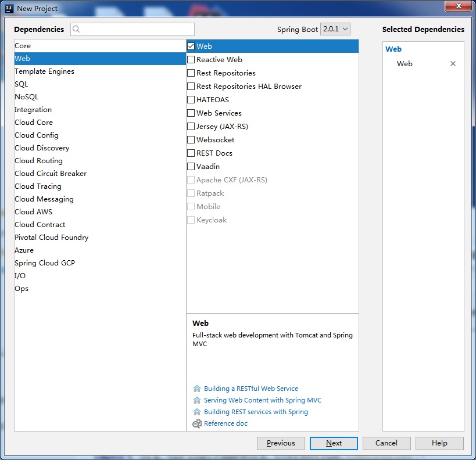Select the Web category in left list
The width and height of the screenshot is (476, 460).
(x=100, y=59)
